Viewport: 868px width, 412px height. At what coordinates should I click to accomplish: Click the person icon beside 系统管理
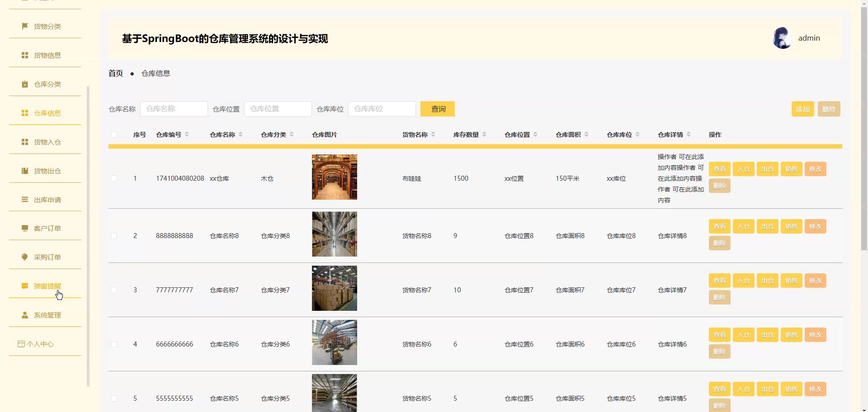(x=25, y=315)
